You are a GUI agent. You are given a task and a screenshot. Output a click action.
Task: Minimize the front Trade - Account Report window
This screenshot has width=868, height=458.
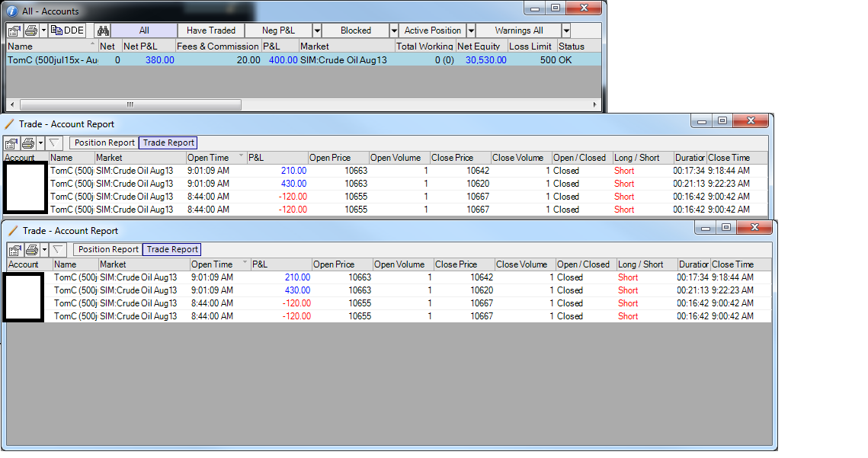[x=705, y=228]
